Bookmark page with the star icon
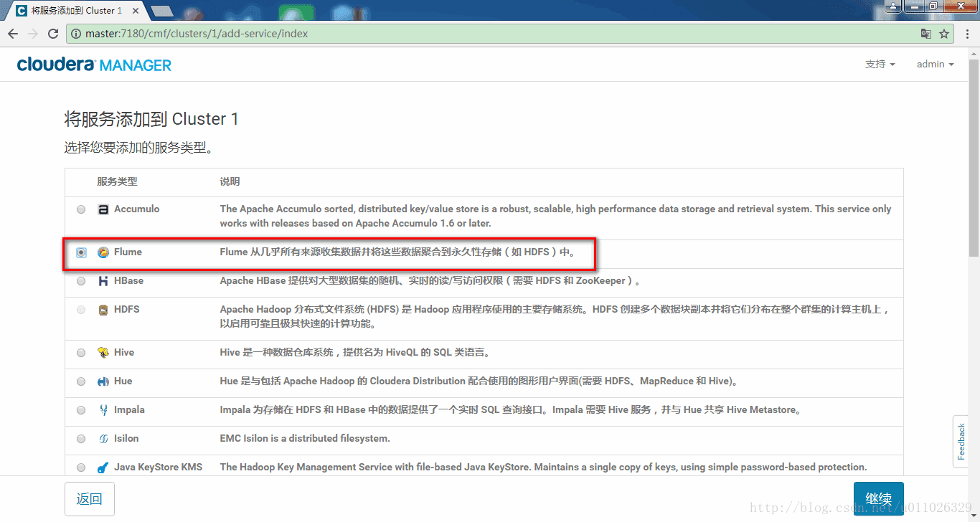 coord(944,34)
